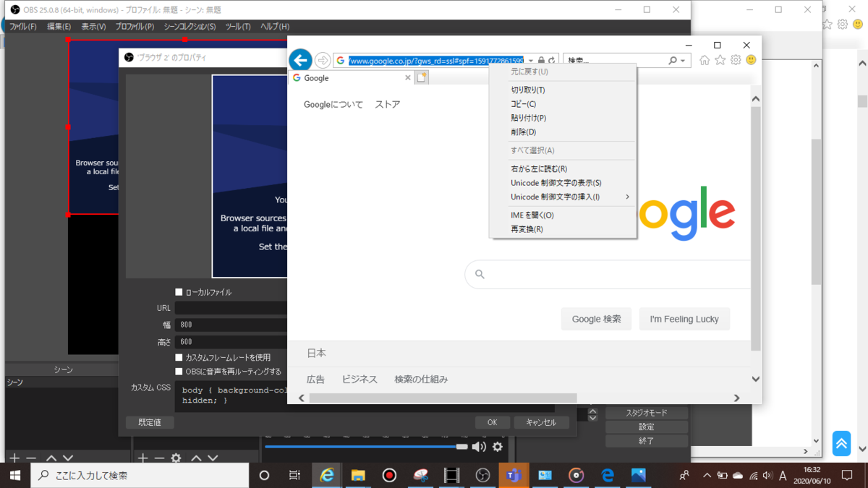
Task: Open the Internet Explorer tools gear icon
Action: pyautogui.click(x=736, y=60)
